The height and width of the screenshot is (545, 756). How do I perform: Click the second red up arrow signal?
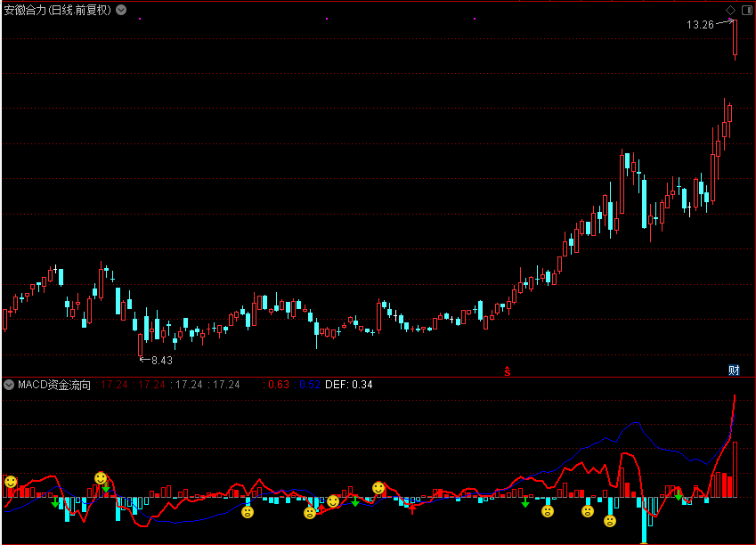coord(412,508)
